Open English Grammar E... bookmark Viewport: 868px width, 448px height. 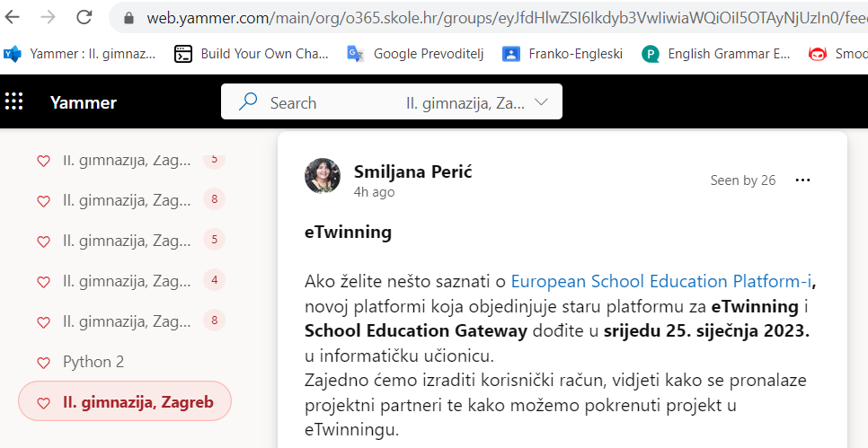(x=716, y=54)
